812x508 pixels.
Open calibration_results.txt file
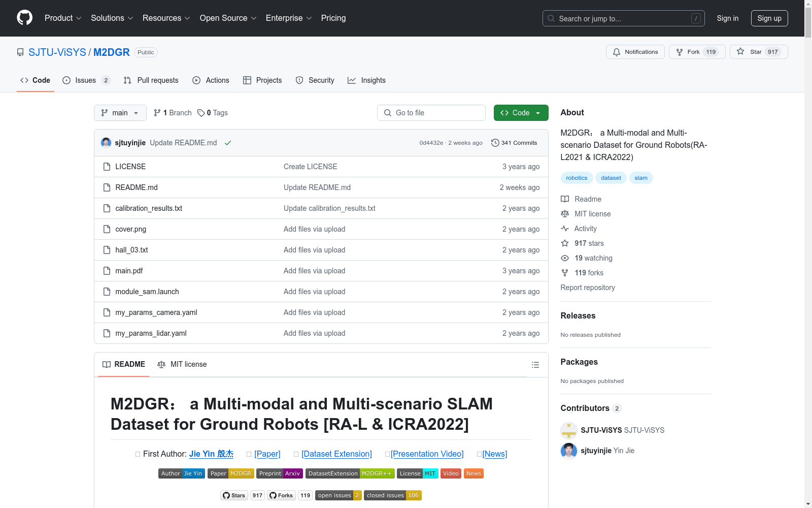pyautogui.click(x=149, y=208)
